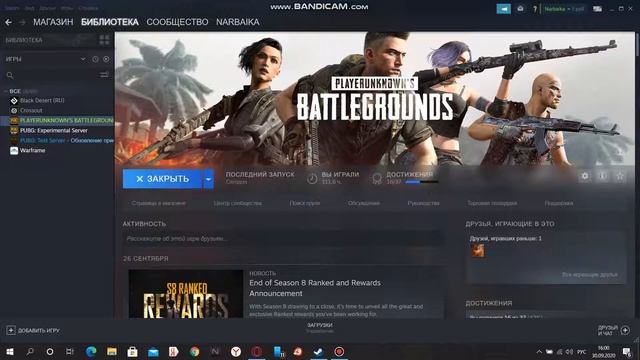The width and height of the screenshot is (640, 360).
Task: Open End of Season 8 Ranked news title
Action: point(315,288)
